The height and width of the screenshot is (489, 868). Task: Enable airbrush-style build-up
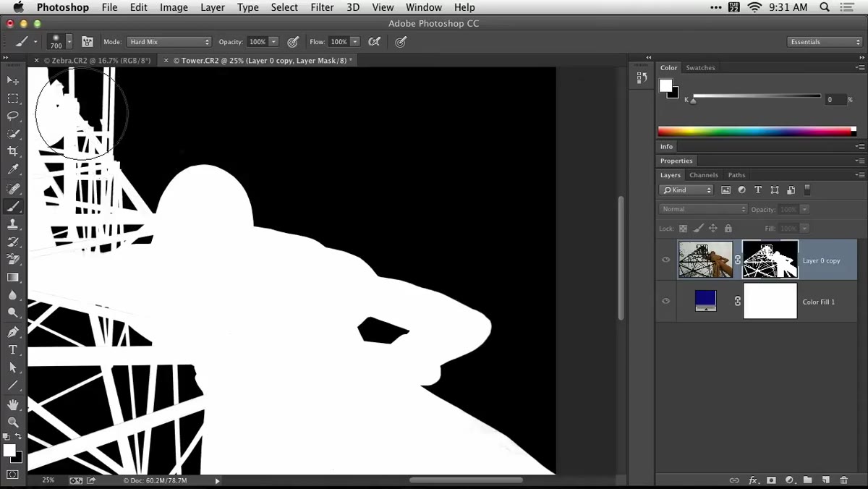click(x=374, y=42)
